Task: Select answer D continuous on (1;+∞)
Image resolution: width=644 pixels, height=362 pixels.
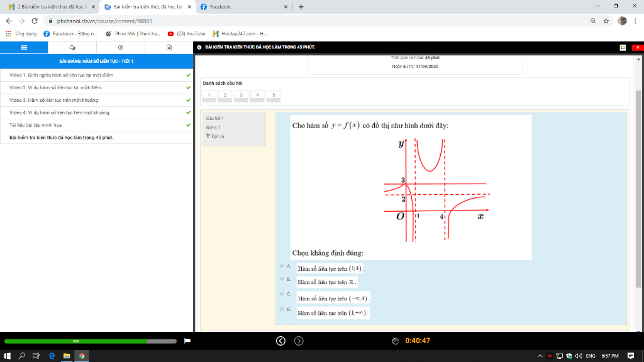Action: click(x=282, y=309)
